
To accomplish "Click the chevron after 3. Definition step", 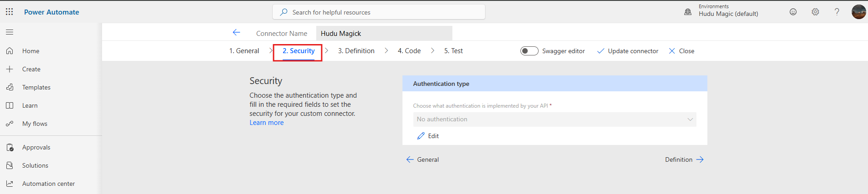I will point(386,50).
